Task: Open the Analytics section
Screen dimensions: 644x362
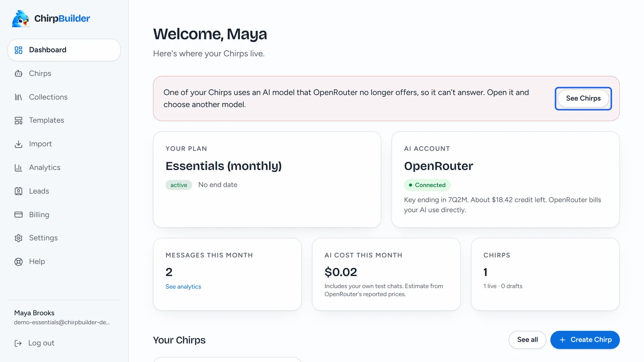Action: tap(64, 168)
